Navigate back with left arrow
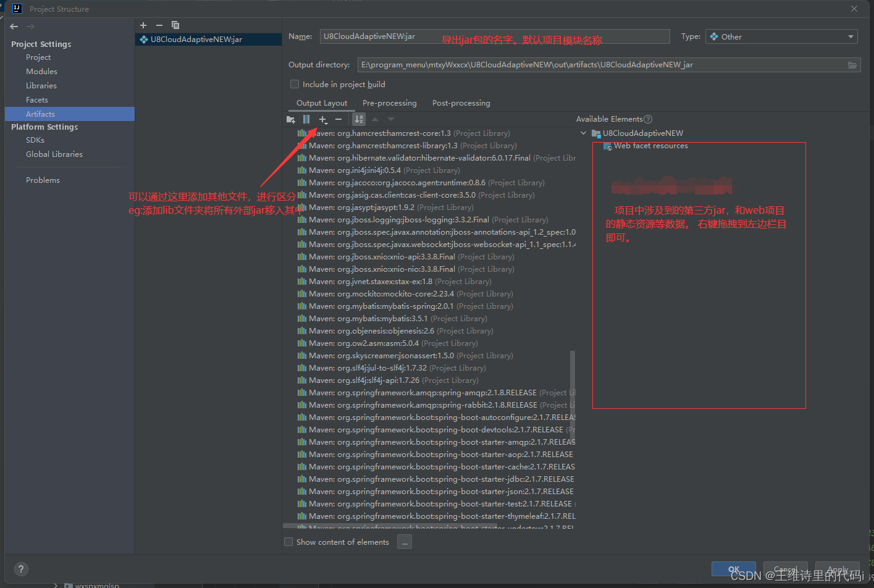The height and width of the screenshot is (588, 874). pos(14,27)
